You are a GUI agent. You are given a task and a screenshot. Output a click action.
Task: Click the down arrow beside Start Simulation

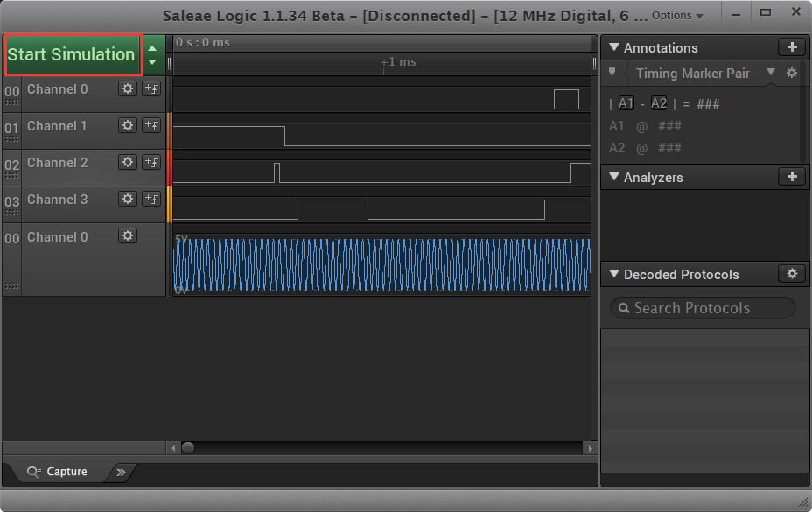coord(152,61)
